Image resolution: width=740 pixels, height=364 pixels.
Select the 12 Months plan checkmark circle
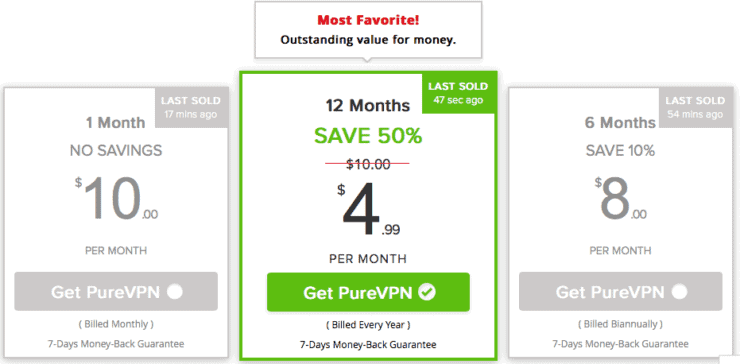pos(428,292)
